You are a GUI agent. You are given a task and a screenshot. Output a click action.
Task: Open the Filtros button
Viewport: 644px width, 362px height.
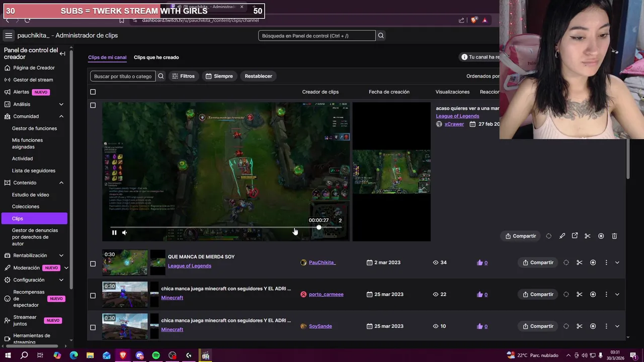tap(183, 76)
